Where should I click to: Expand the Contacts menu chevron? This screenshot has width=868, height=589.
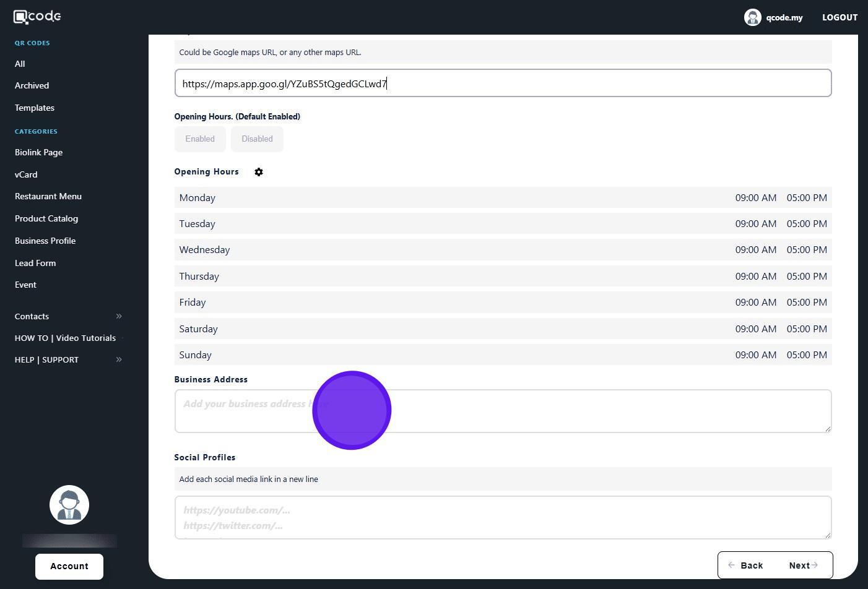(x=119, y=316)
